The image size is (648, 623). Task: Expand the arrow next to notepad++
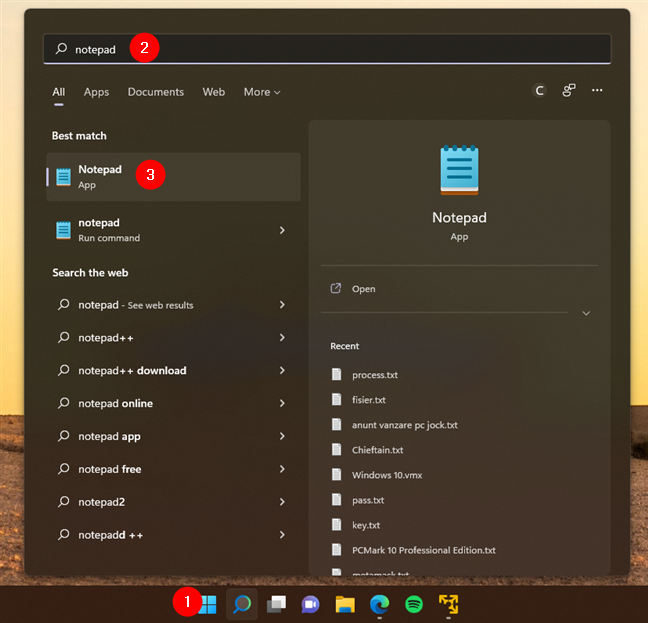coord(282,338)
